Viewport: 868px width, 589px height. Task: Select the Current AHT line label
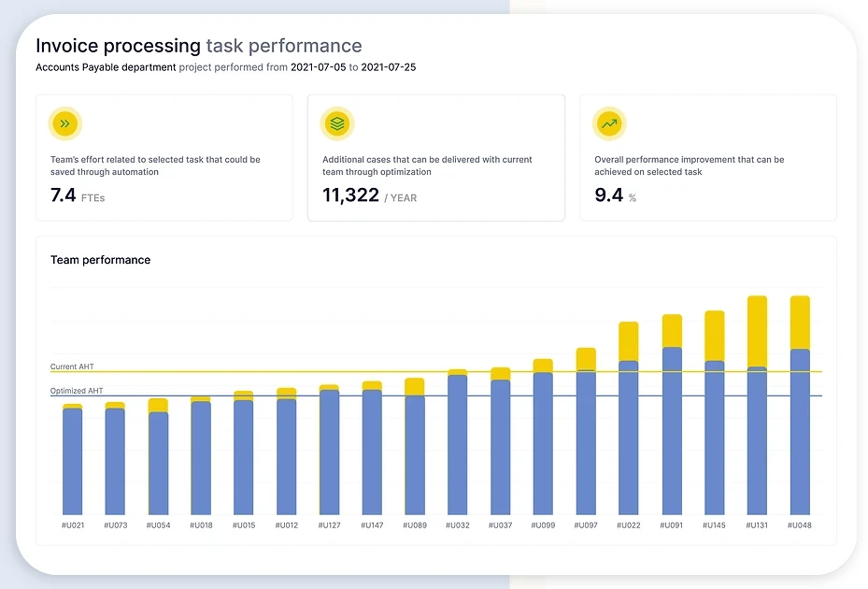coord(72,366)
